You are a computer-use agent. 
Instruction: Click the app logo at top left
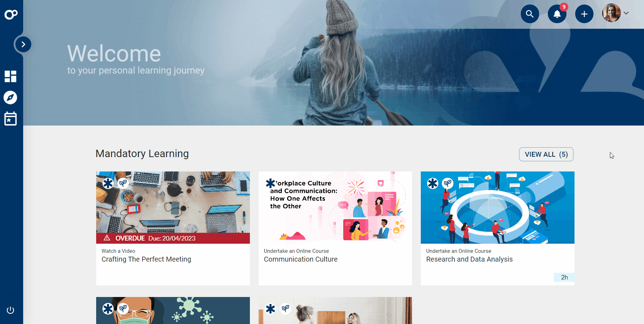coord(11,14)
